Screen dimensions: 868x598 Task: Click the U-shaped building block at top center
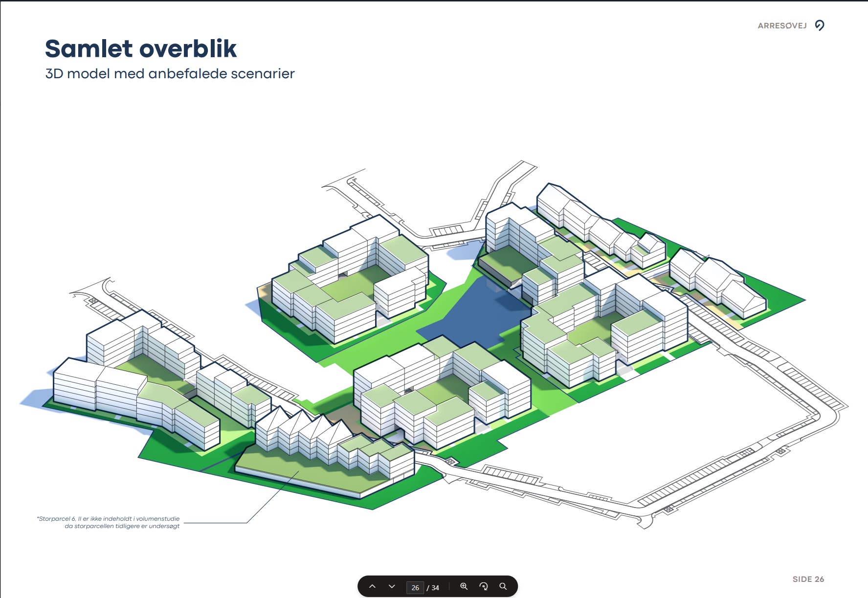pyautogui.click(x=347, y=284)
